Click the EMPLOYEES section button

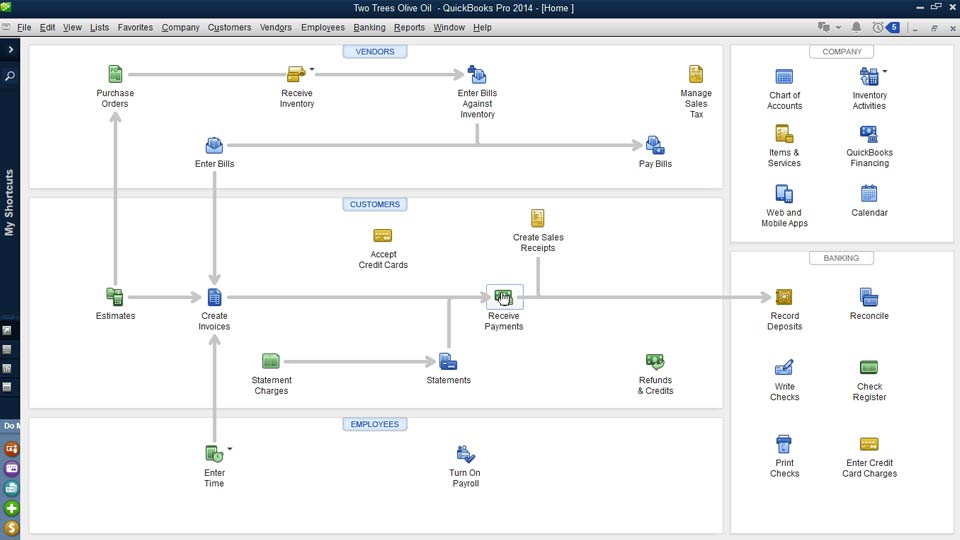375,424
